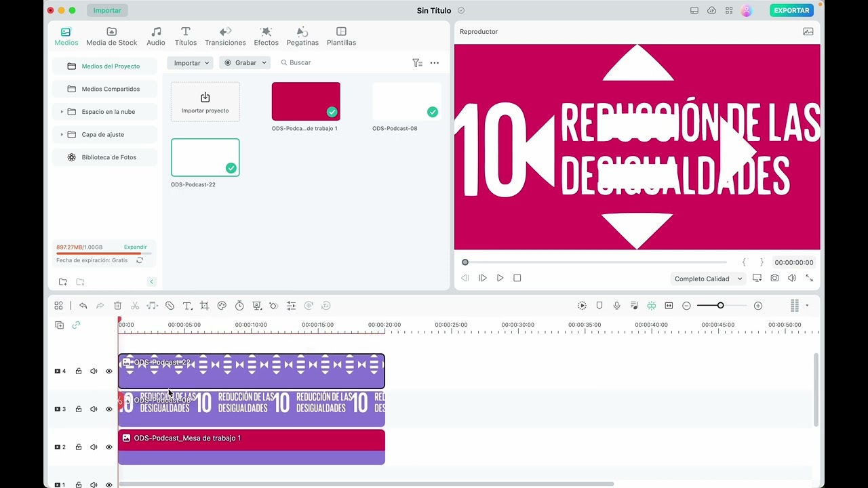Click the render preview dotted play icon
Image resolution: width=868 pixels, height=488 pixels.
tap(582, 306)
